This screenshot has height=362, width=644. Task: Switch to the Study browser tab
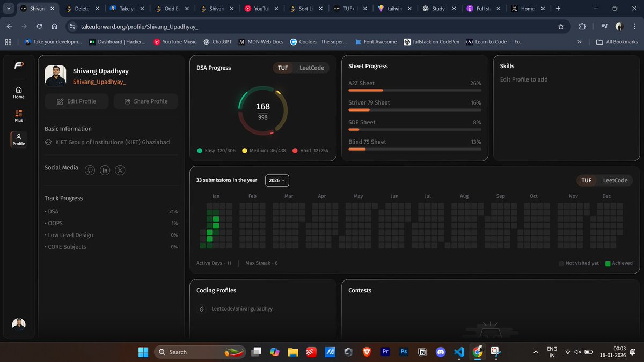coord(438,9)
